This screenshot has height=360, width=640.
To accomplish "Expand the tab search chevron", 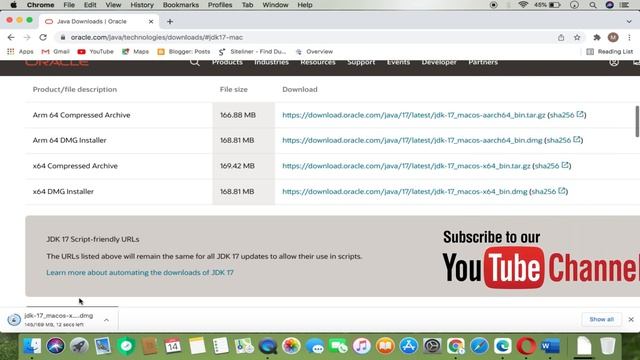I will click(629, 21).
